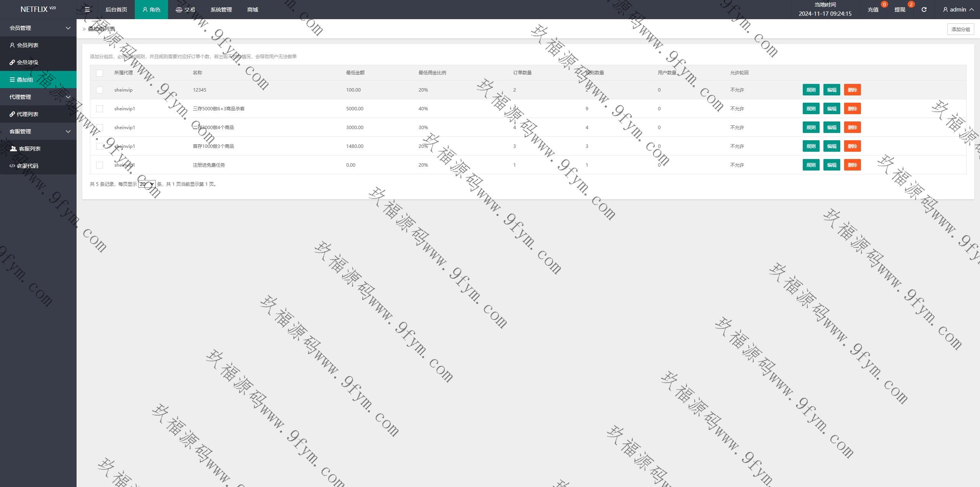Switch to 系统管理 top menu
Image resolution: width=980 pixels, height=487 pixels.
(221, 10)
